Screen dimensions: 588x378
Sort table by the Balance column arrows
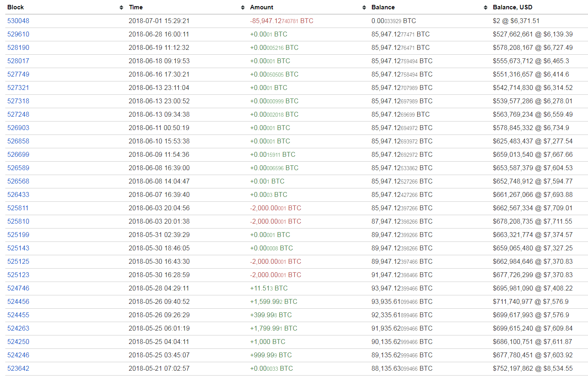(486, 8)
